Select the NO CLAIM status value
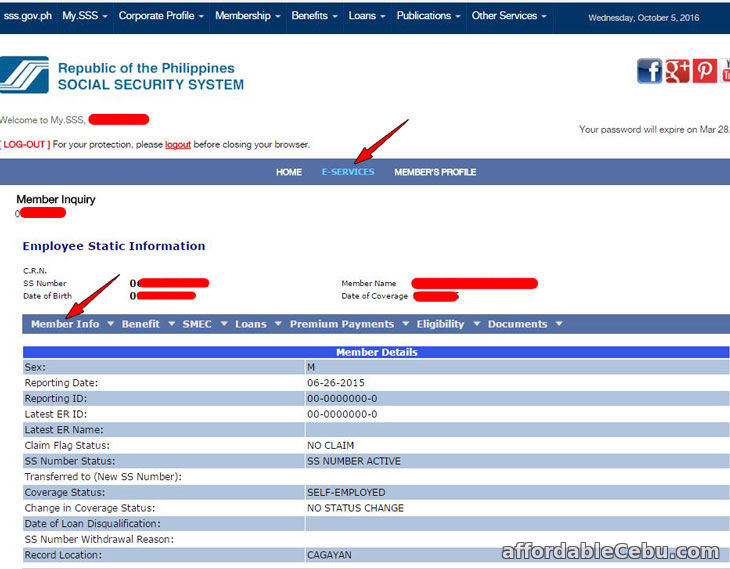Image resolution: width=730 pixels, height=569 pixels. tap(331, 446)
